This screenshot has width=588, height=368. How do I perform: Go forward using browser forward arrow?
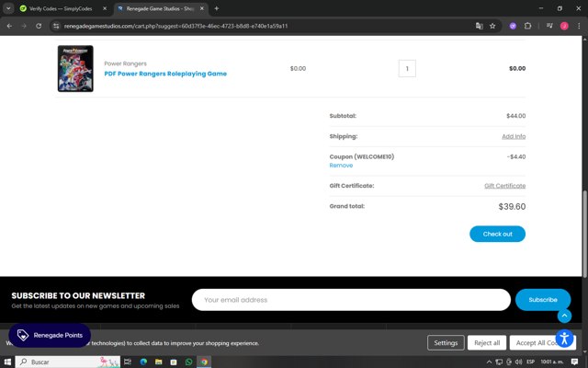24,26
